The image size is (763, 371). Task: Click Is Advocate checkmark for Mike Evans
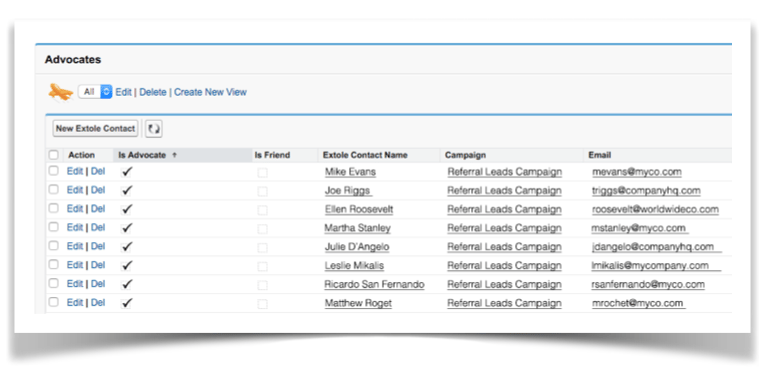pos(127,172)
